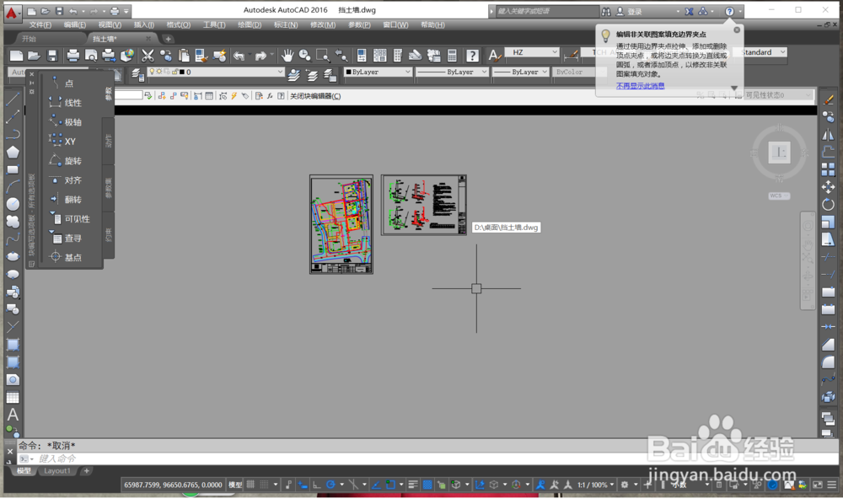
Task: Toggle clean screen in status bar
Action: [x=817, y=485]
